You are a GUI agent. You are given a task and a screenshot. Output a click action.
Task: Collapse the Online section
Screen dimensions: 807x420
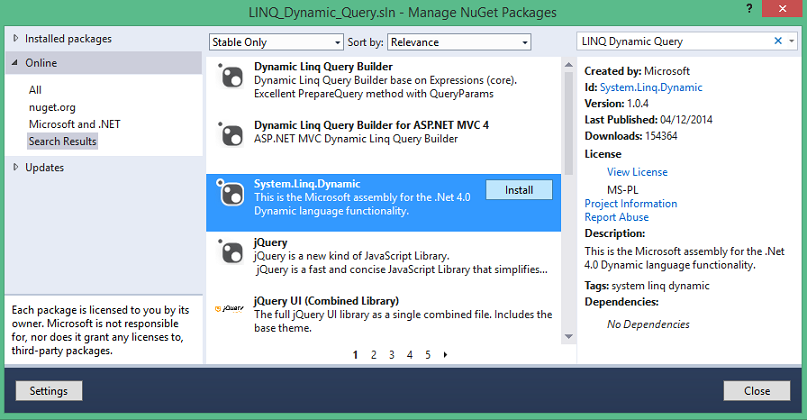(15, 62)
